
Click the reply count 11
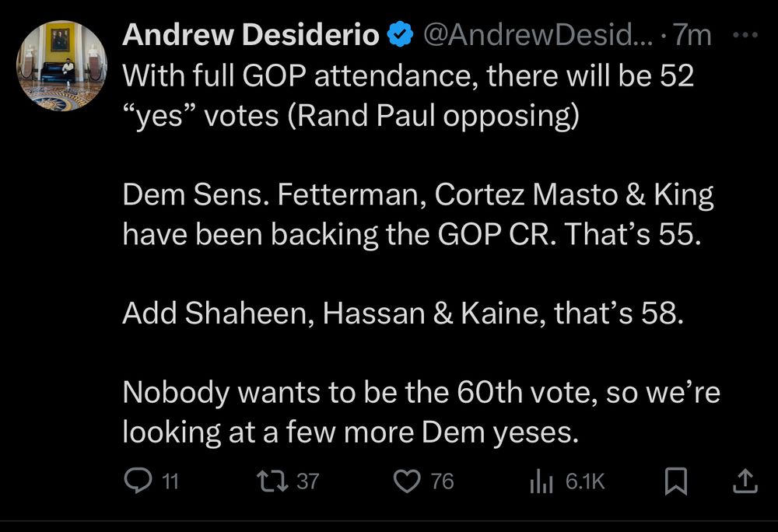click(x=170, y=482)
